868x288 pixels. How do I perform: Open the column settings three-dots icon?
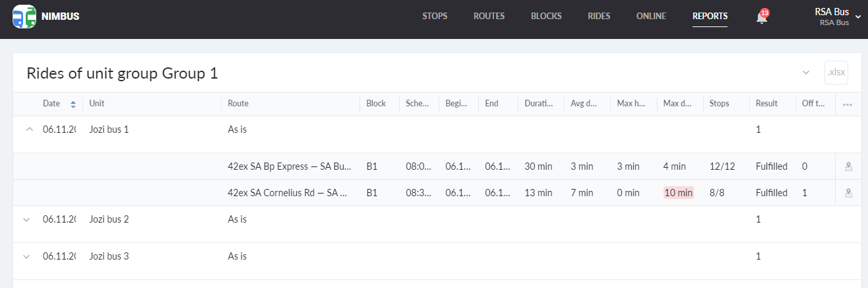(848, 104)
